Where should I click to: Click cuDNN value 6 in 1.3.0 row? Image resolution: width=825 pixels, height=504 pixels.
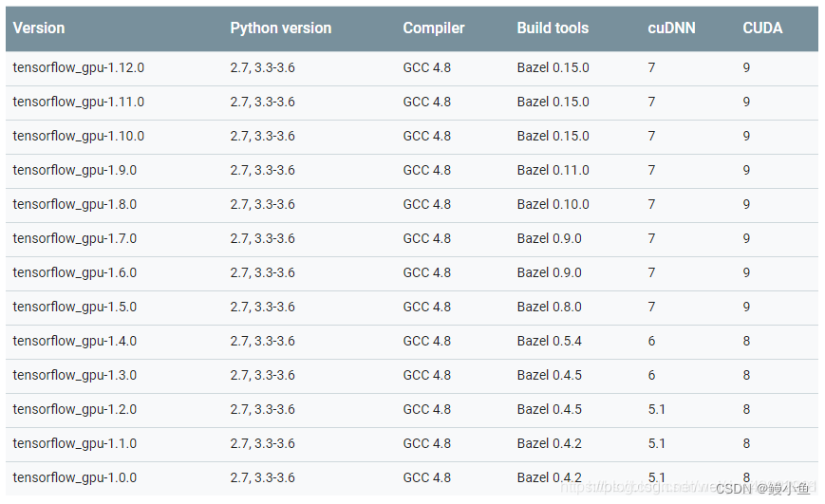click(x=651, y=376)
